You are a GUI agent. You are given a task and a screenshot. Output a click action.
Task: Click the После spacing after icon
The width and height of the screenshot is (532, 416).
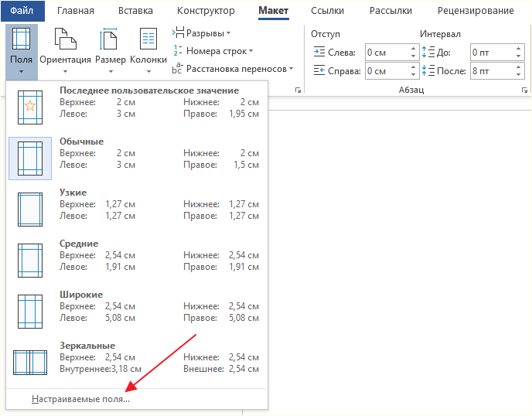point(428,70)
